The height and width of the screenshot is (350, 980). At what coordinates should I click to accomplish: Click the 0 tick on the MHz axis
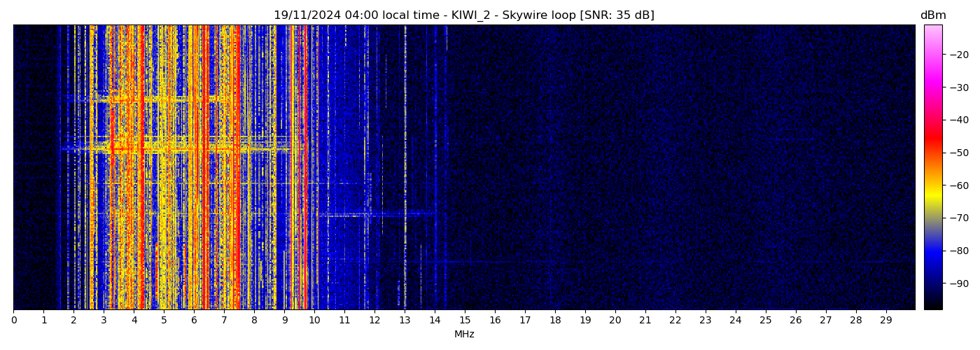click(13, 320)
